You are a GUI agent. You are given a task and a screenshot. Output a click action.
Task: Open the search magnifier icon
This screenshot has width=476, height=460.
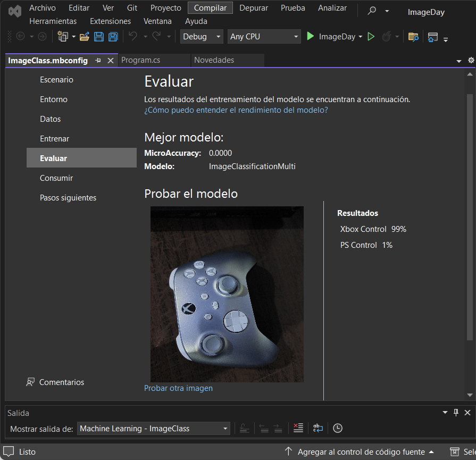[x=372, y=11]
